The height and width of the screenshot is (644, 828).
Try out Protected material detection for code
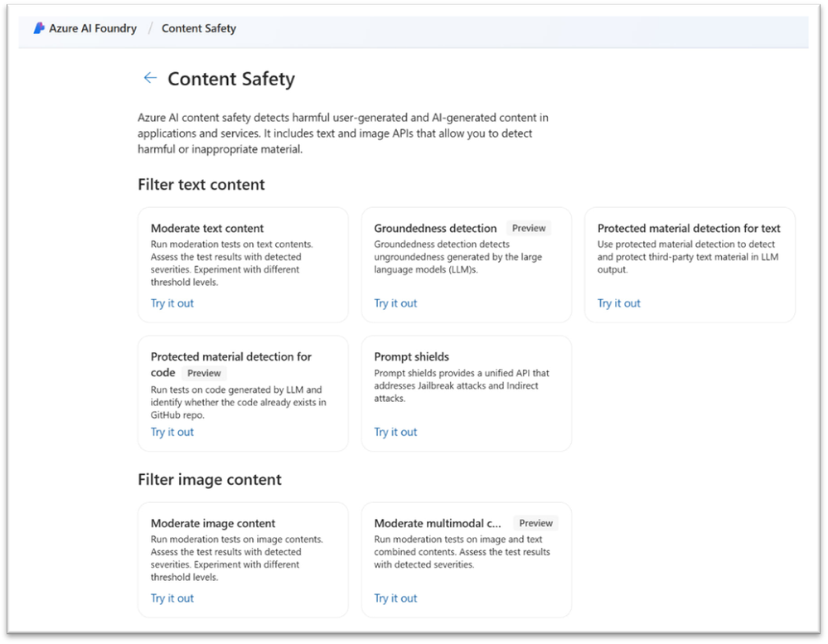click(172, 433)
